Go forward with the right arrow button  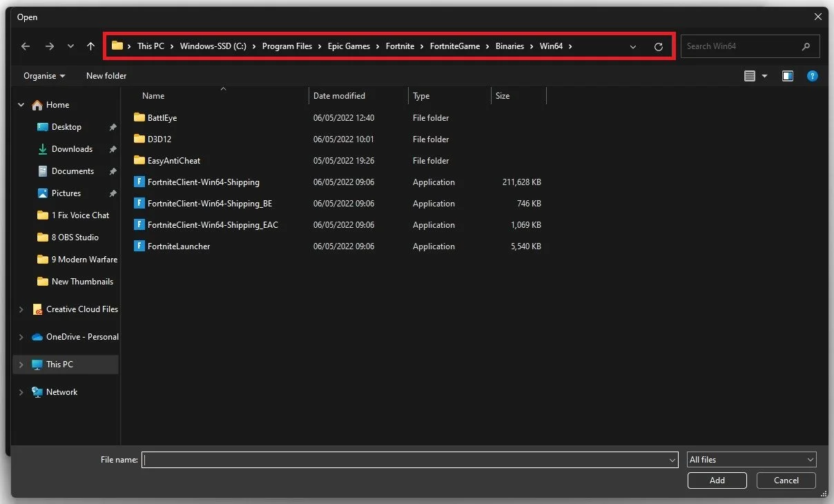tap(49, 46)
